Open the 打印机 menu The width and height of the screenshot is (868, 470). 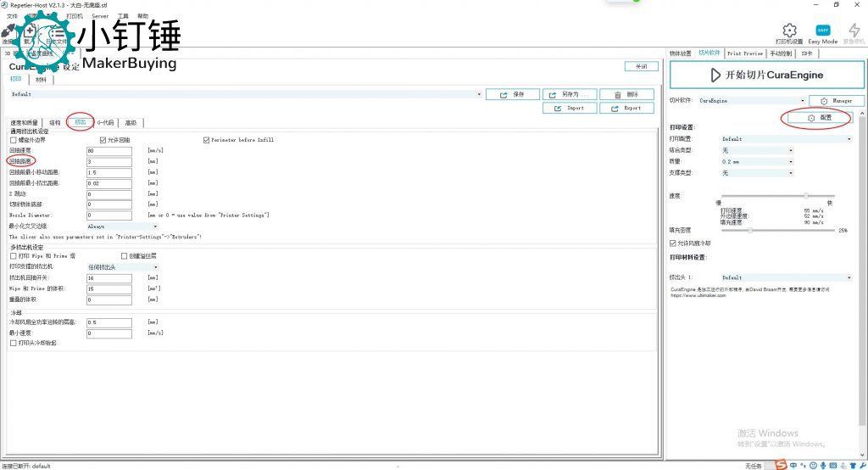coord(75,16)
